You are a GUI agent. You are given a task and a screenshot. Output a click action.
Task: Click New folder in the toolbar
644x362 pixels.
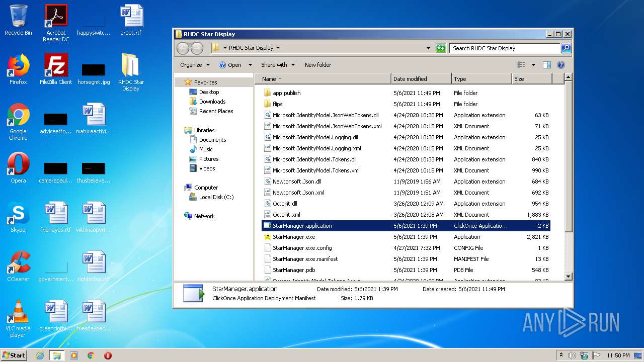(x=318, y=65)
